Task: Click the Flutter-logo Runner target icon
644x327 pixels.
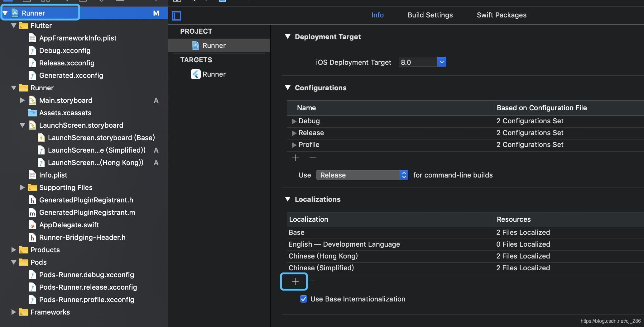Action: point(195,74)
